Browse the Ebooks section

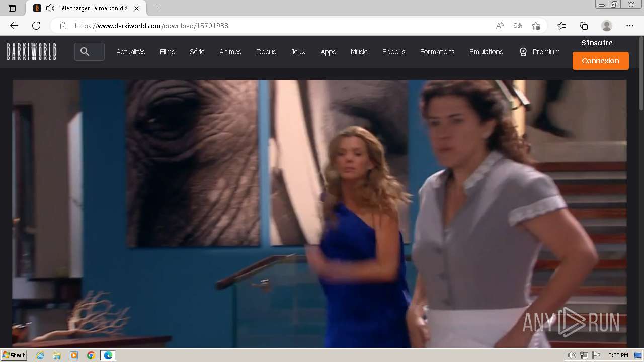tap(393, 52)
